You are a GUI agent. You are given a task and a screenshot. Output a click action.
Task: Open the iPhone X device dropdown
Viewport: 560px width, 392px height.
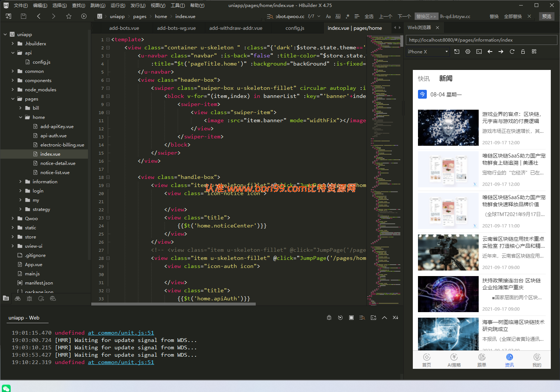(x=428, y=52)
